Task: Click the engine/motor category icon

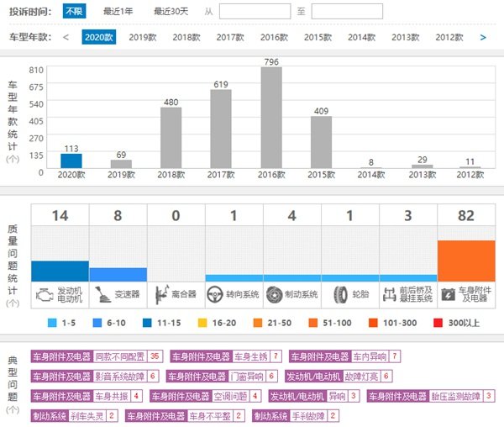Action: [x=43, y=294]
